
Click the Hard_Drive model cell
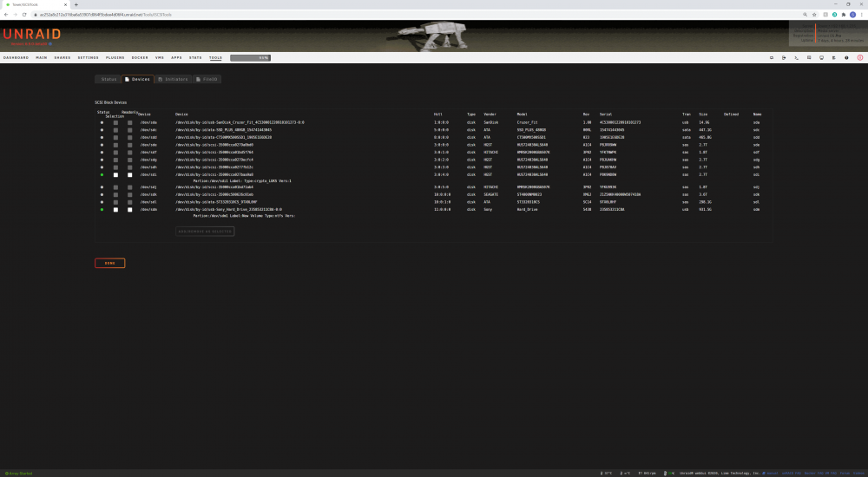click(528, 210)
